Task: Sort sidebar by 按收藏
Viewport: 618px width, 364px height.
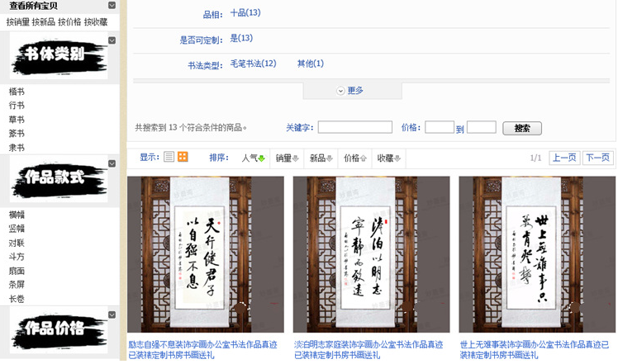Action: [96, 22]
